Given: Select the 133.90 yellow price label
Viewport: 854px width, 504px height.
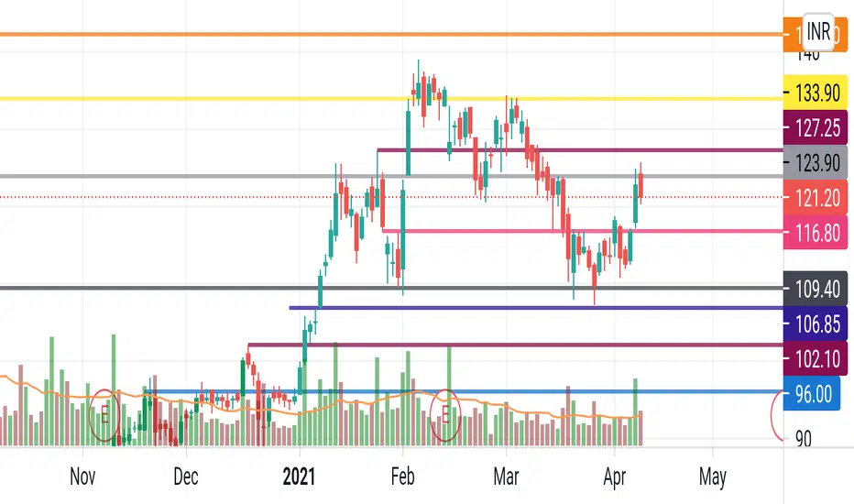Looking at the screenshot, I should [815, 93].
